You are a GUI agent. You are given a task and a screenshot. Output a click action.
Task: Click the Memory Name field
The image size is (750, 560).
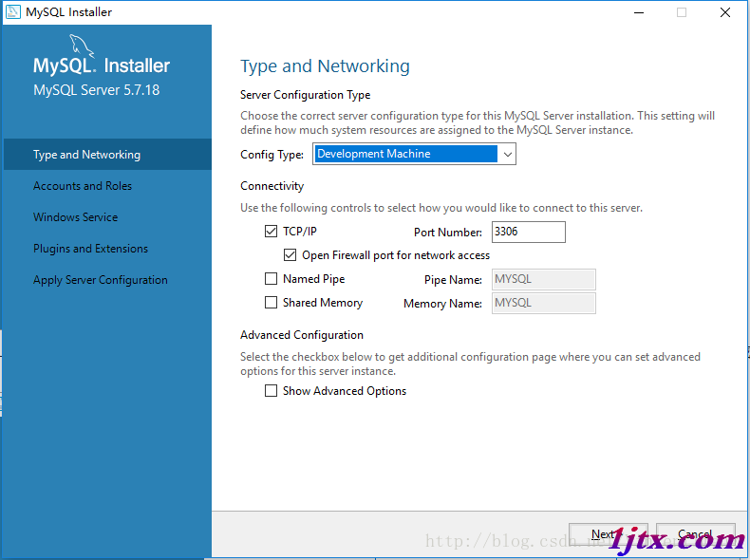tap(543, 303)
